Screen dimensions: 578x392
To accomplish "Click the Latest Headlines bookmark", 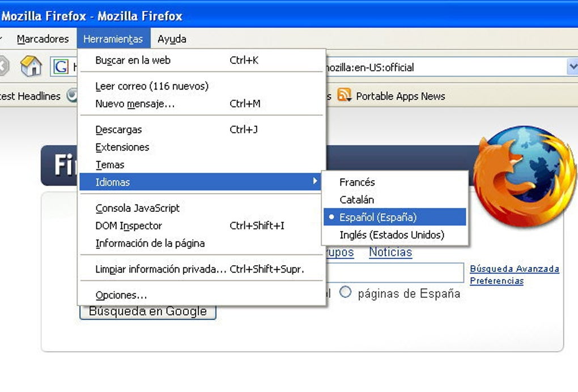I will [30, 96].
